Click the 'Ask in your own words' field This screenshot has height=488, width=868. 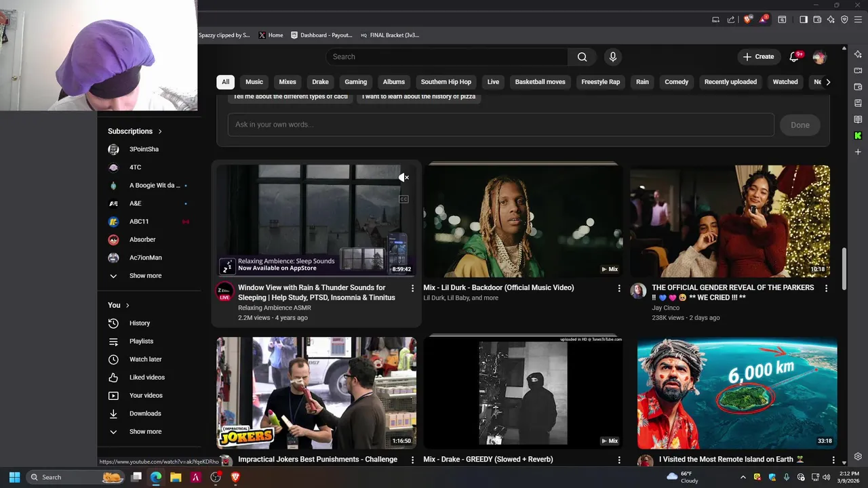pos(501,125)
